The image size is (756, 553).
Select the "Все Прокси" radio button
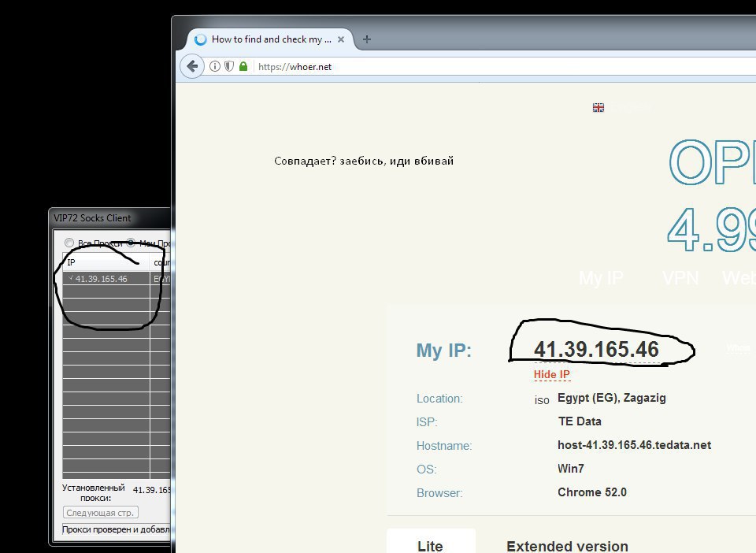pos(69,243)
